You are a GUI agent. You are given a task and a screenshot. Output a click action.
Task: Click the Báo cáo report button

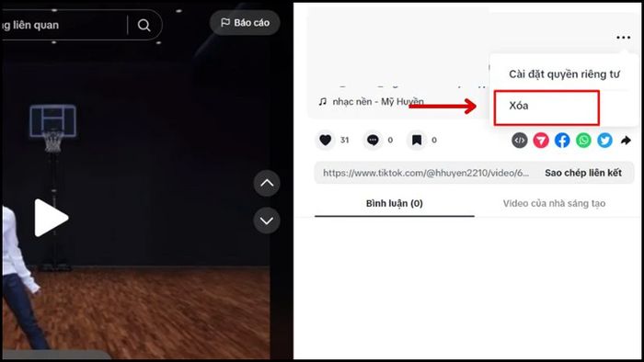245,23
